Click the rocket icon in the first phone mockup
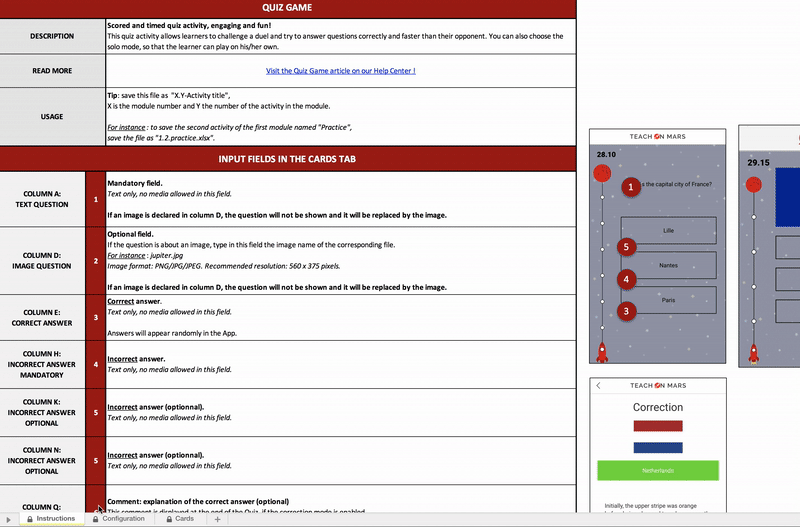This screenshot has height=527, width=800. [602, 353]
